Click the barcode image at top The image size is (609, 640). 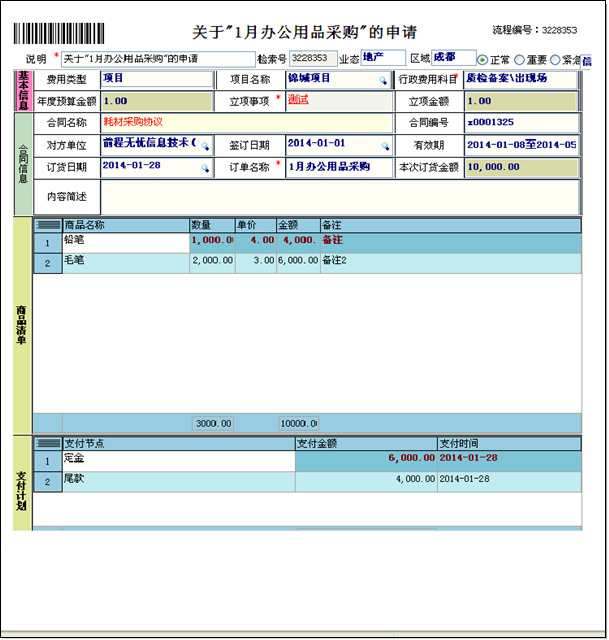tap(59, 33)
